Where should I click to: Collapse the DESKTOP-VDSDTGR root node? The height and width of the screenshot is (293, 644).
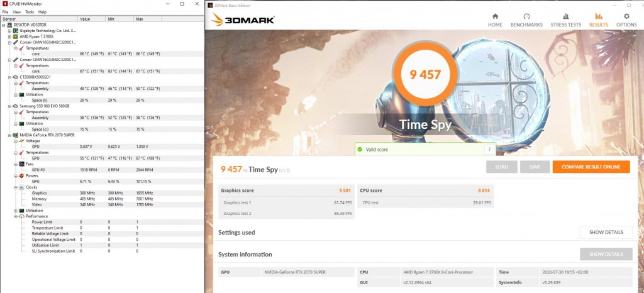(4, 25)
